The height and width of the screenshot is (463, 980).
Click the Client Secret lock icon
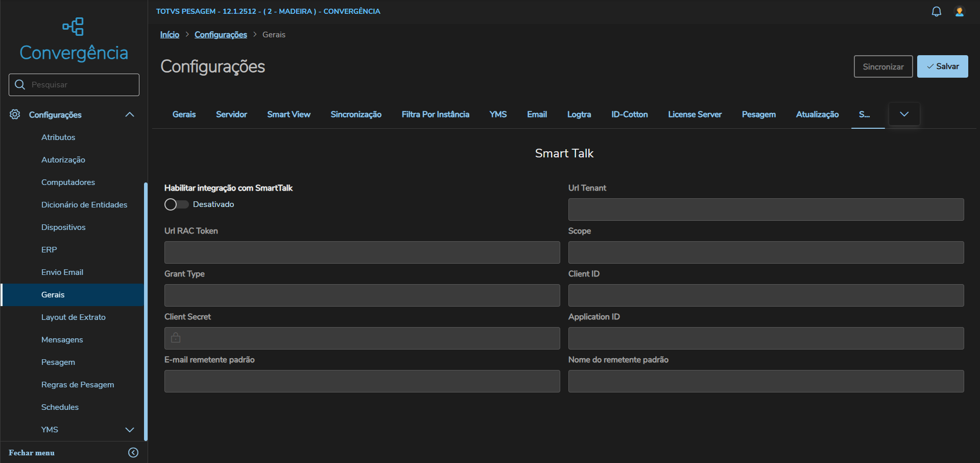coord(176,338)
